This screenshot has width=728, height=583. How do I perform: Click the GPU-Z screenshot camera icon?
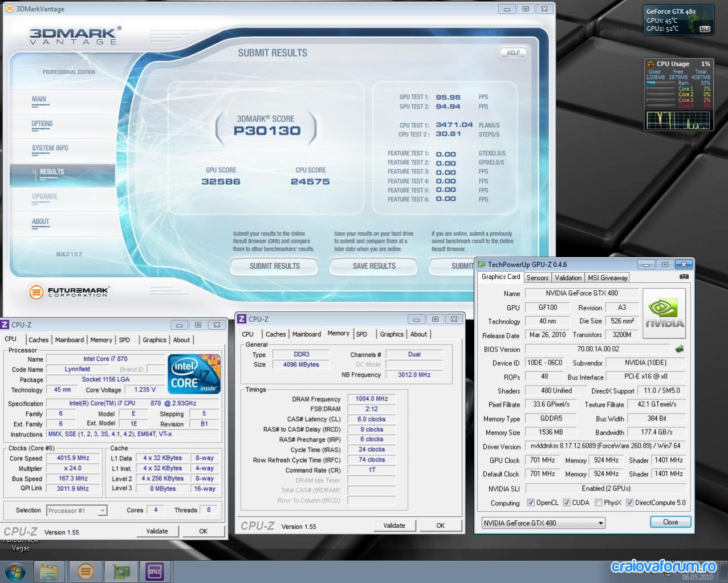684,277
